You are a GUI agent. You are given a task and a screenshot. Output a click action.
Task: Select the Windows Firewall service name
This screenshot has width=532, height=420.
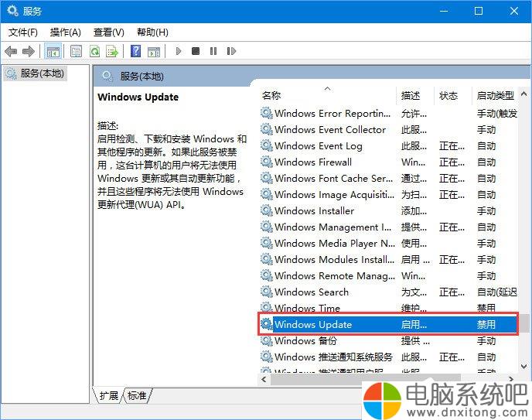click(x=313, y=162)
